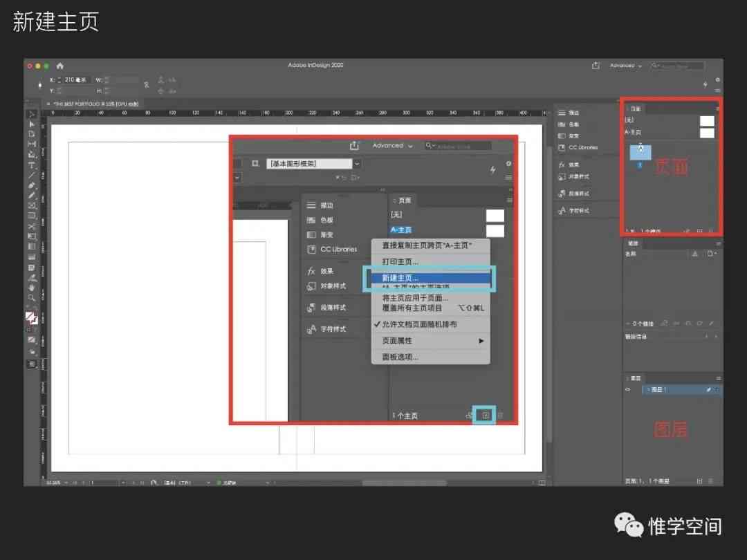
Task: Click the X position field showing 210
Action: click(x=76, y=80)
